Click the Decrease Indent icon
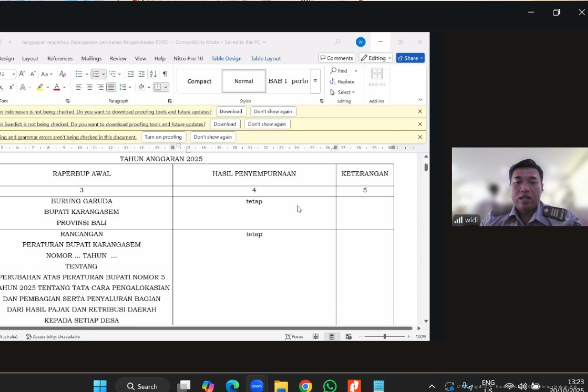The height and width of the screenshot is (392, 588). [x=130, y=74]
